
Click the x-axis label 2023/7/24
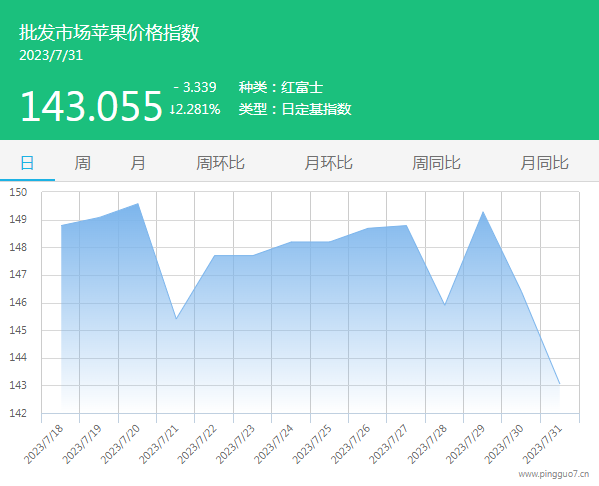274,444
